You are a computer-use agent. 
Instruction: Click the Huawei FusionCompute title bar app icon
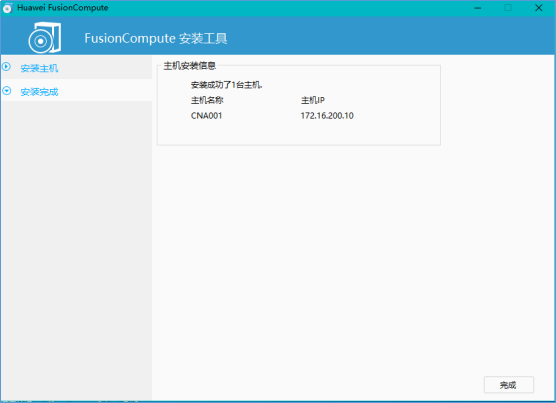tap(7, 8)
